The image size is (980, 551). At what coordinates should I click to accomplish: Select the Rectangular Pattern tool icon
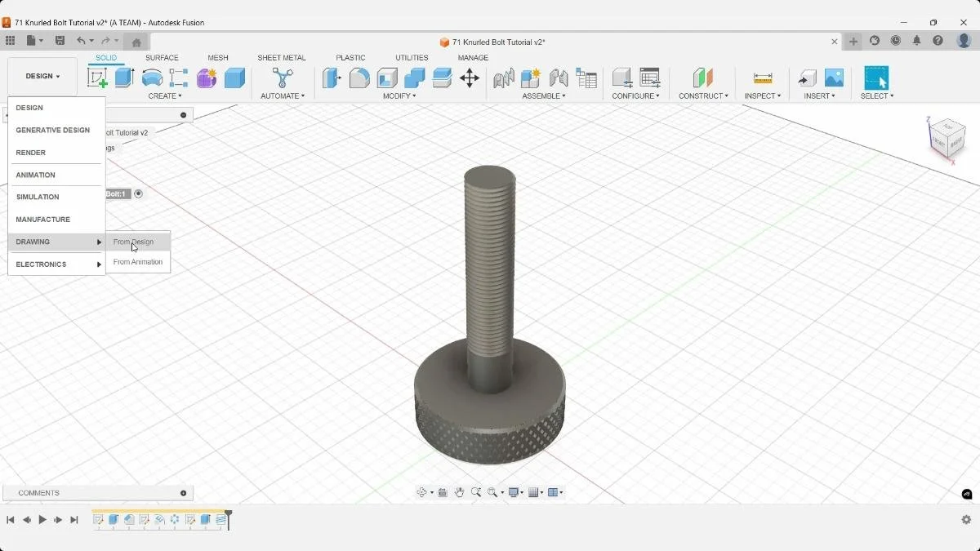pos(179,78)
